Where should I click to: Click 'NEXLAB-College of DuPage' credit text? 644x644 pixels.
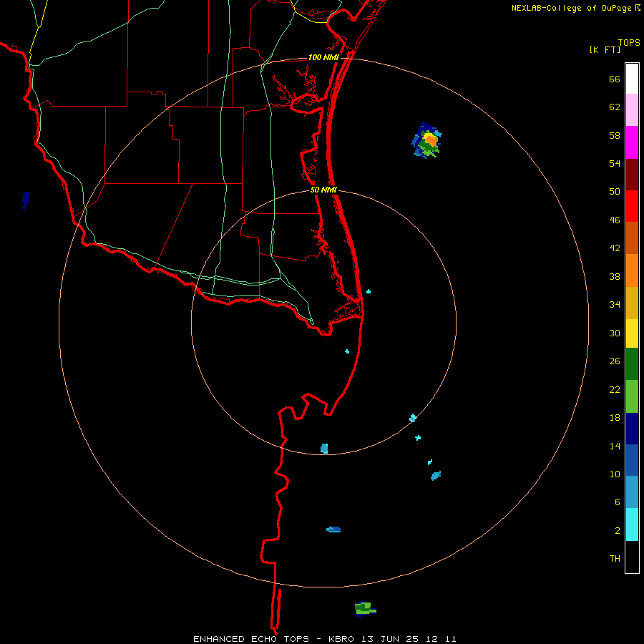pos(571,8)
